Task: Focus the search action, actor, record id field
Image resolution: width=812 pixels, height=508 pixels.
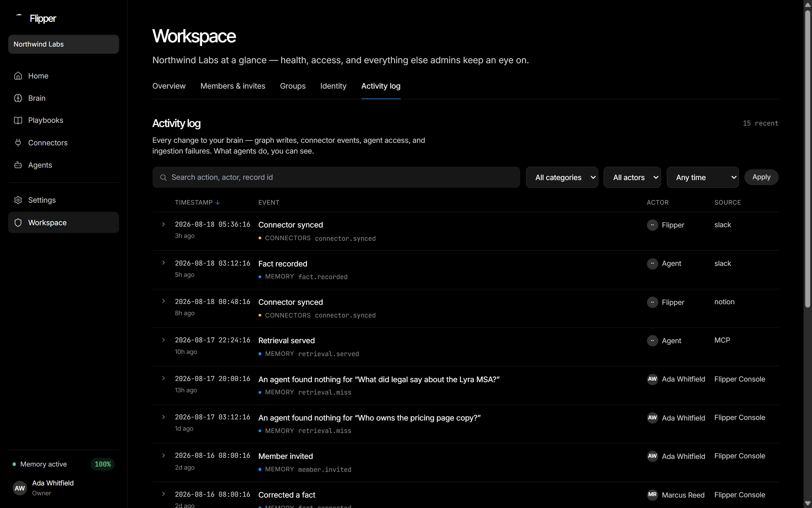Action: pyautogui.click(x=336, y=178)
